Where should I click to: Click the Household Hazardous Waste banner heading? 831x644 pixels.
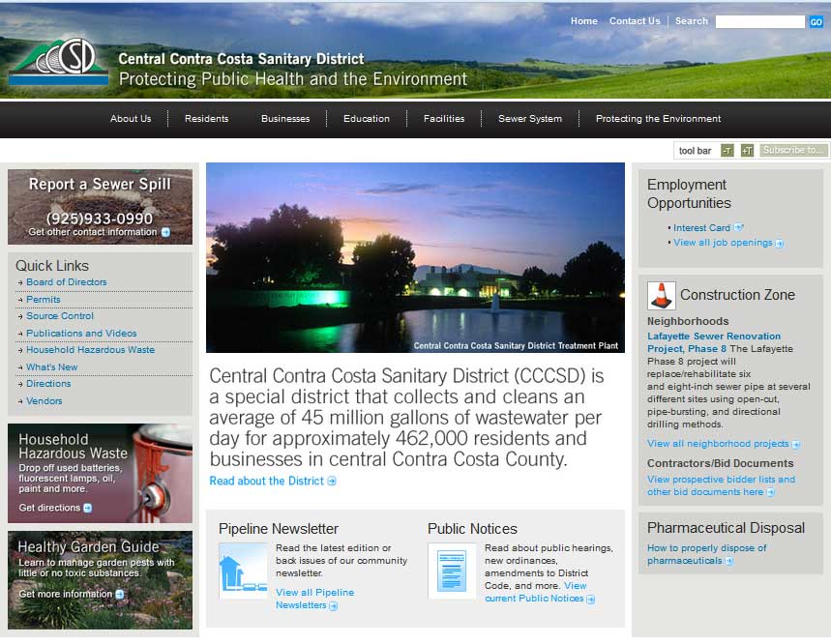click(74, 447)
